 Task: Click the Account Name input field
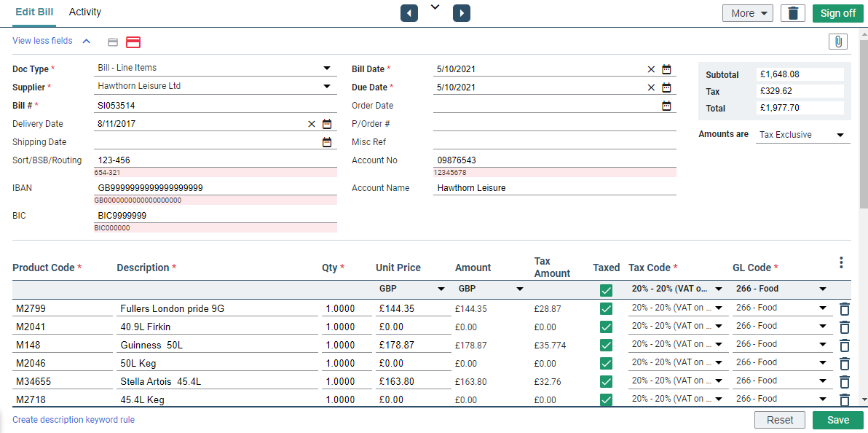(x=555, y=188)
